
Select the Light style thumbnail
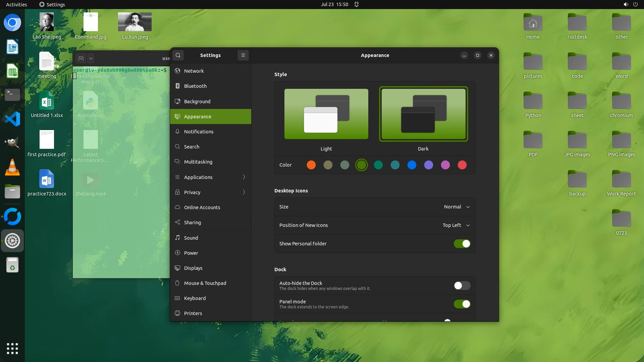click(326, 114)
